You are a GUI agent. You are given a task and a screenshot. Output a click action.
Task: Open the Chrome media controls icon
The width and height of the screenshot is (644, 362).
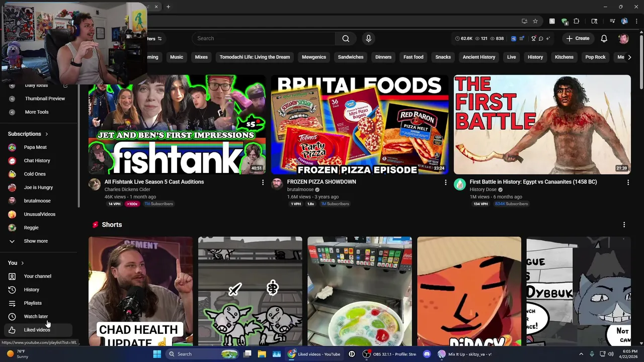(612, 21)
